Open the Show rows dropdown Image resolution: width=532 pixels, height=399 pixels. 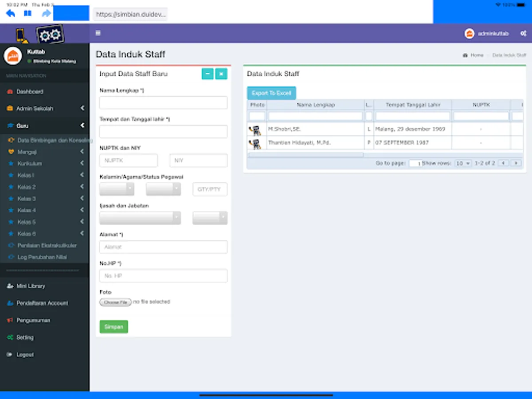point(463,164)
